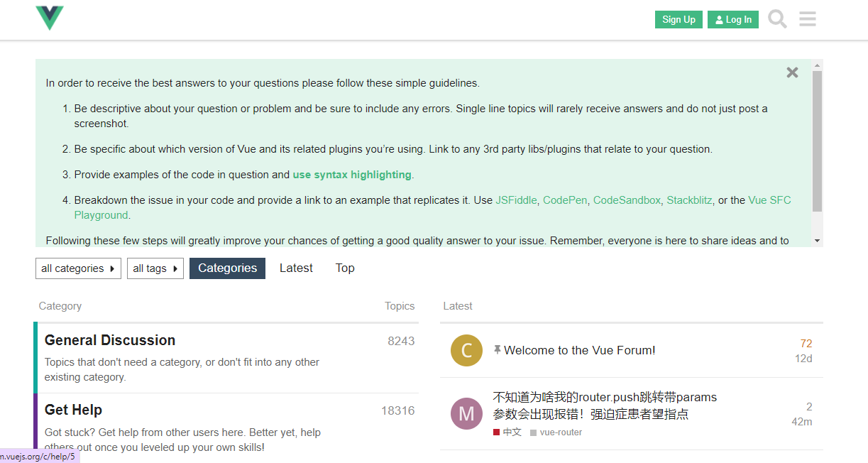Click the pin icon beside Welcome topic
868x463 pixels.
[498, 350]
